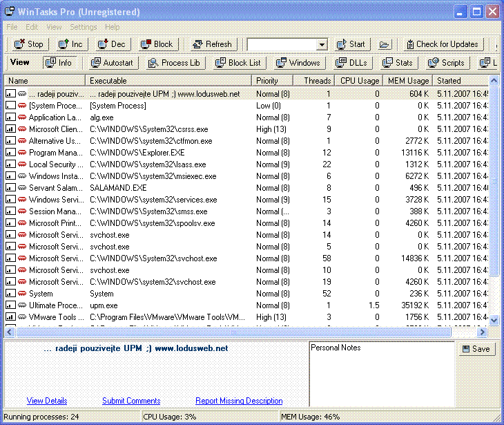Image resolution: width=504 pixels, height=425 pixels.
Task: Open the File menu
Action: [12, 27]
